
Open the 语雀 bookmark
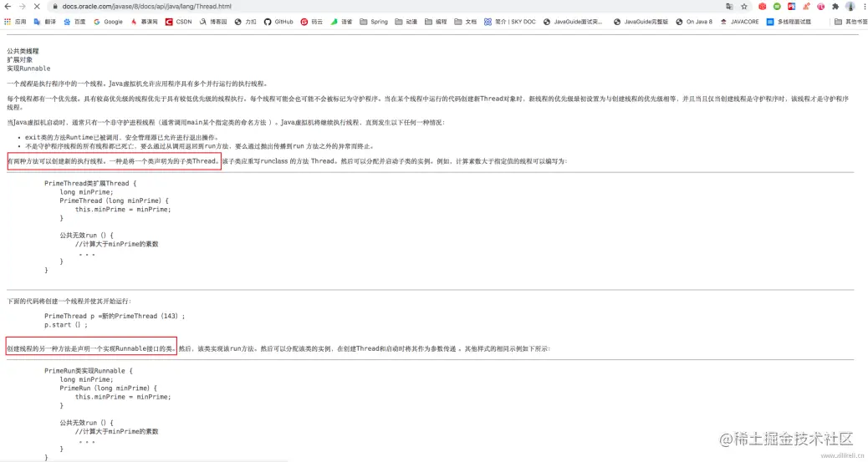[x=341, y=22]
